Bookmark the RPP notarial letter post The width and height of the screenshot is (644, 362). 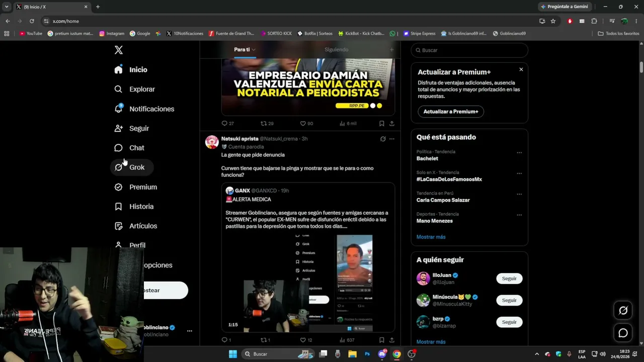click(x=381, y=123)
